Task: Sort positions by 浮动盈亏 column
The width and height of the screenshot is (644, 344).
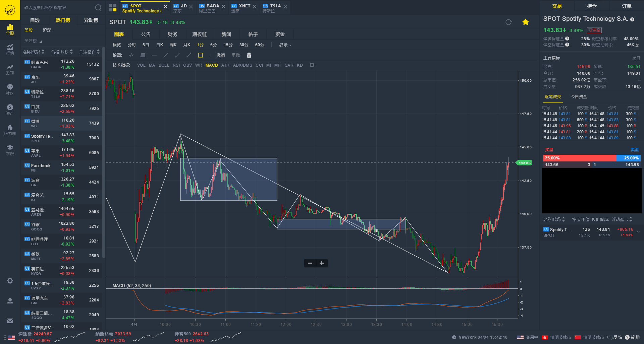Action: pyautogui.click(x=622, y=219)
